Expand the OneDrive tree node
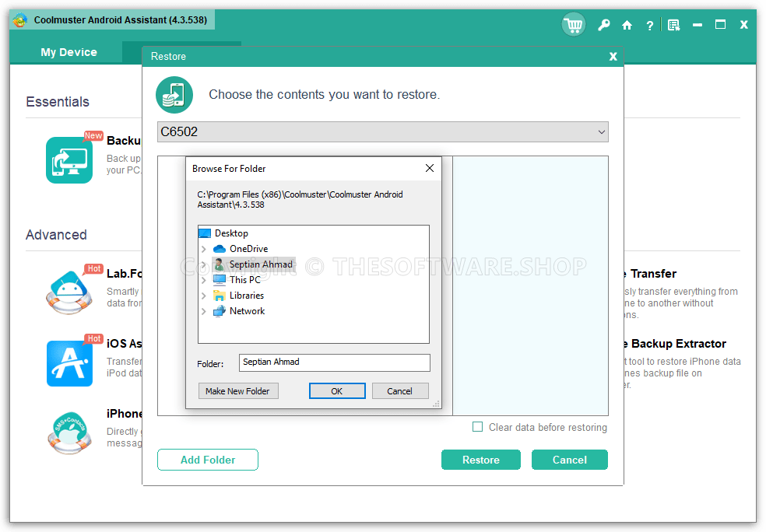 204,249
